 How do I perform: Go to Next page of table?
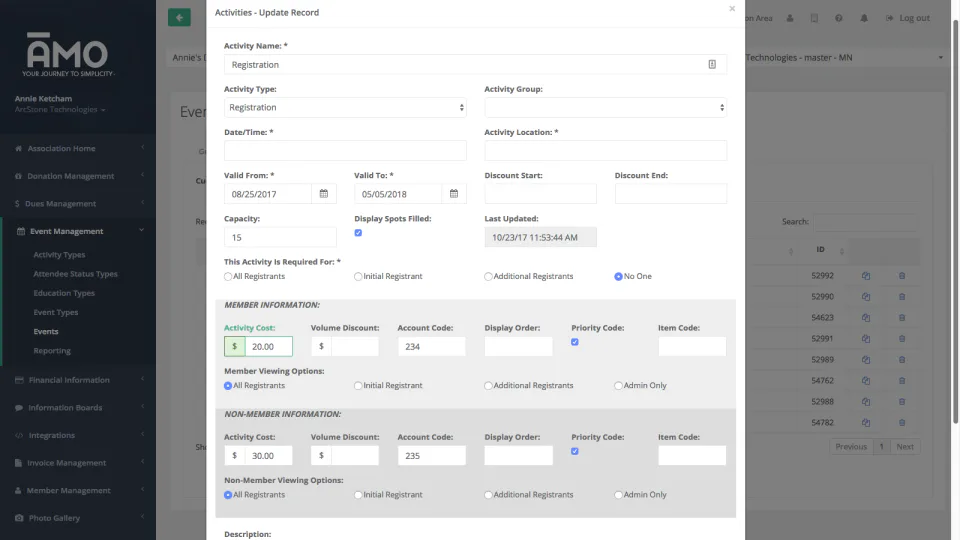[905, 446]
